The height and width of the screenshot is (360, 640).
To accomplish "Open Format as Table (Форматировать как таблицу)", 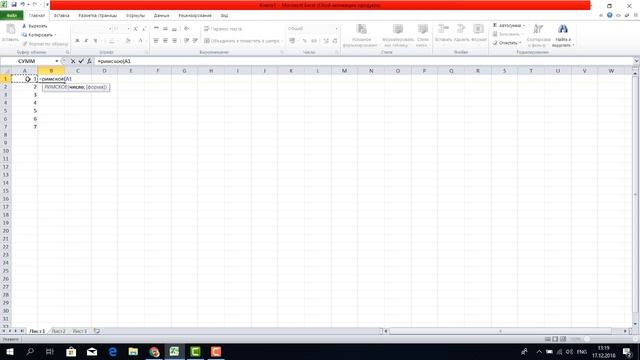I will 398,35.
